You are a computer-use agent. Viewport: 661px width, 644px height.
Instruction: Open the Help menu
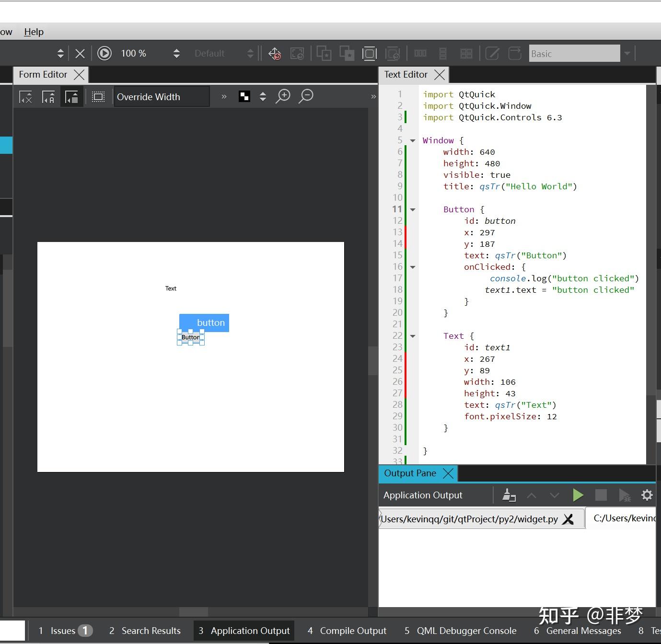(34, 32)
